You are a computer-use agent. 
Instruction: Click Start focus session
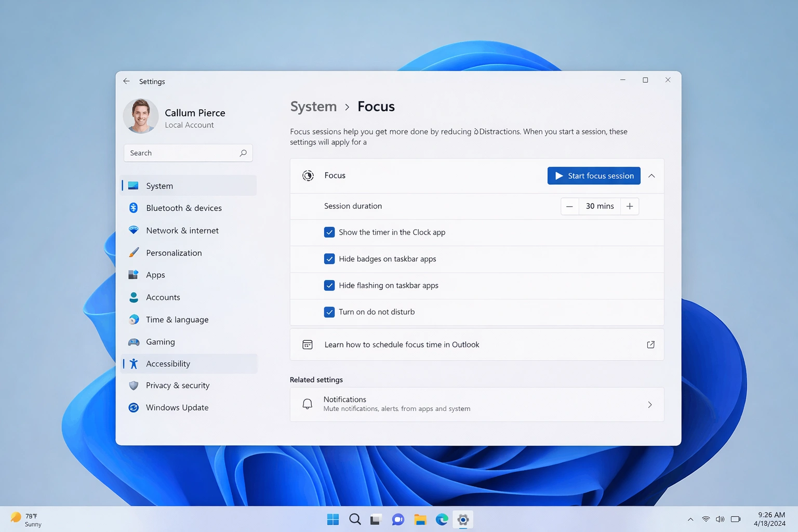[593, 176]
